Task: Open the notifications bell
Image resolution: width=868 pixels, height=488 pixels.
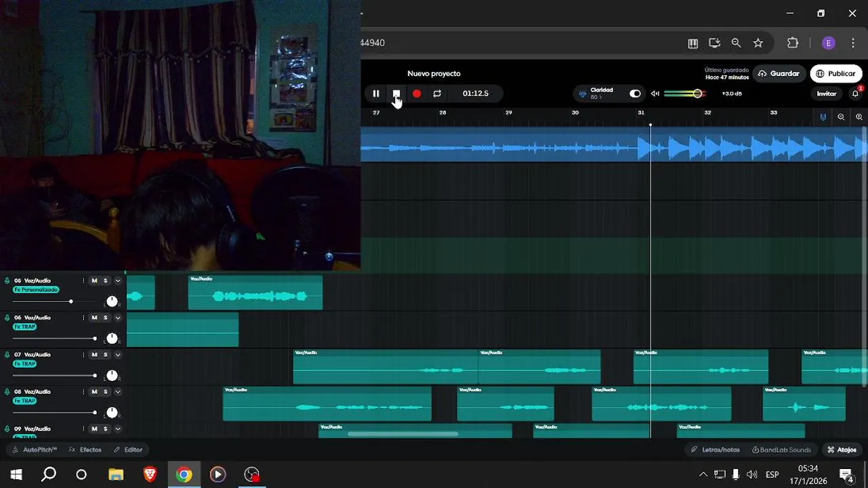Action: 855,94
